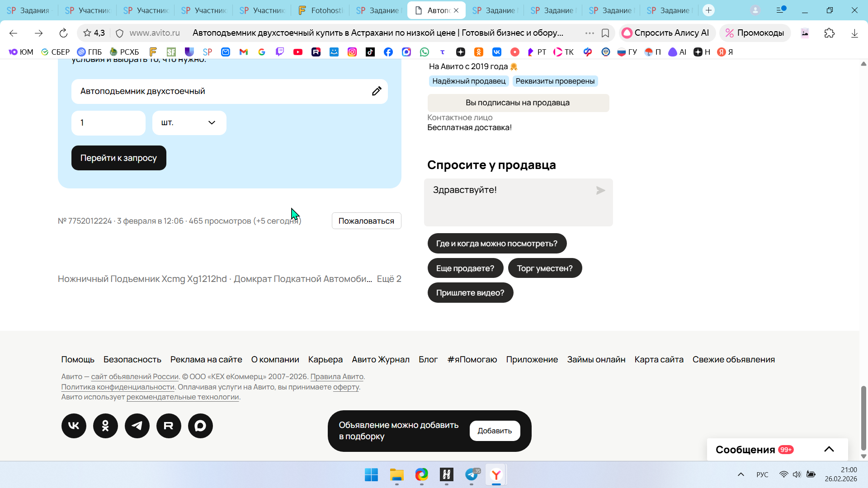This screenshot has height=488, width=868.
Task: Expand the Сообщения chat panel
Action: pos(829,449)
